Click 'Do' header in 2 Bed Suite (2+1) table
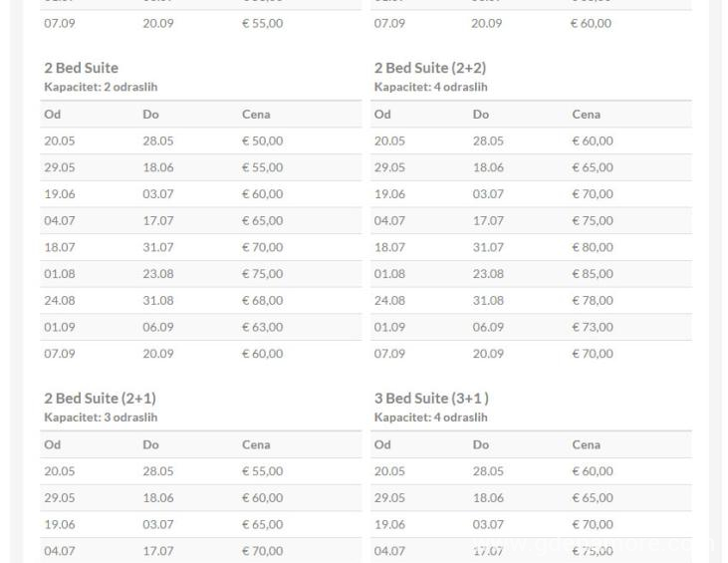728x563 pixels. [x=150, y=445]
